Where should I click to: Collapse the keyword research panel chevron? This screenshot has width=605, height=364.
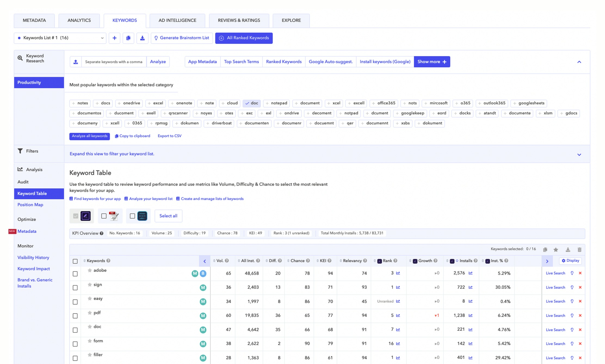(579, 62)
